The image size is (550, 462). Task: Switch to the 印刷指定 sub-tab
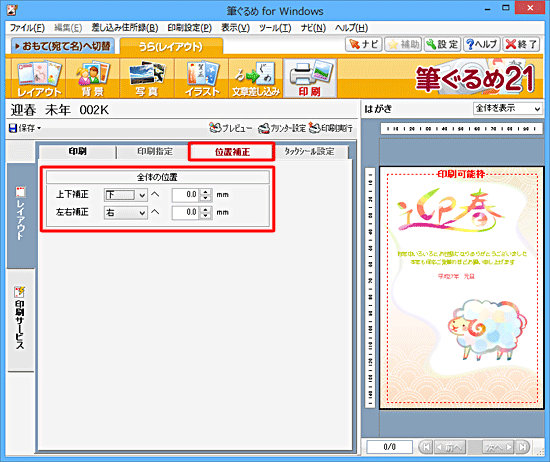coord(155,152)
